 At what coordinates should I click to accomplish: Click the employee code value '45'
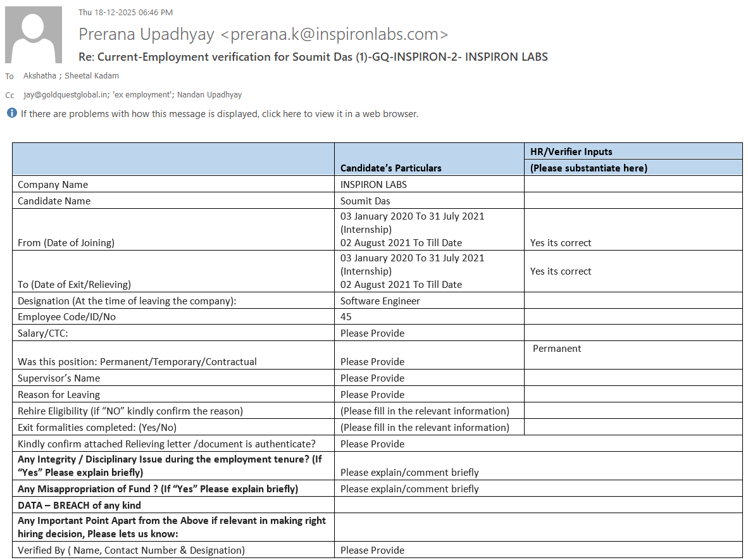pyautogui.click(x=346, y=317)
